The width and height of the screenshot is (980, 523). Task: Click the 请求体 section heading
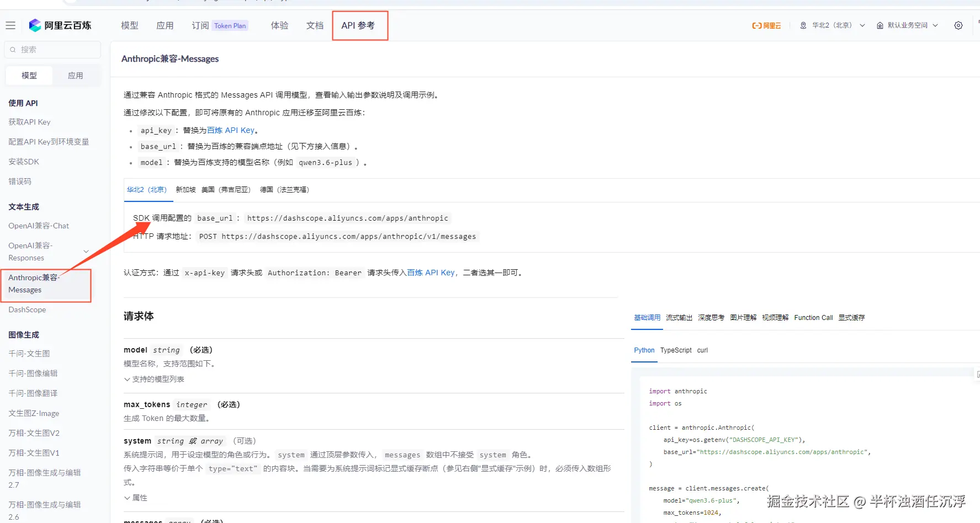[139, 316]
